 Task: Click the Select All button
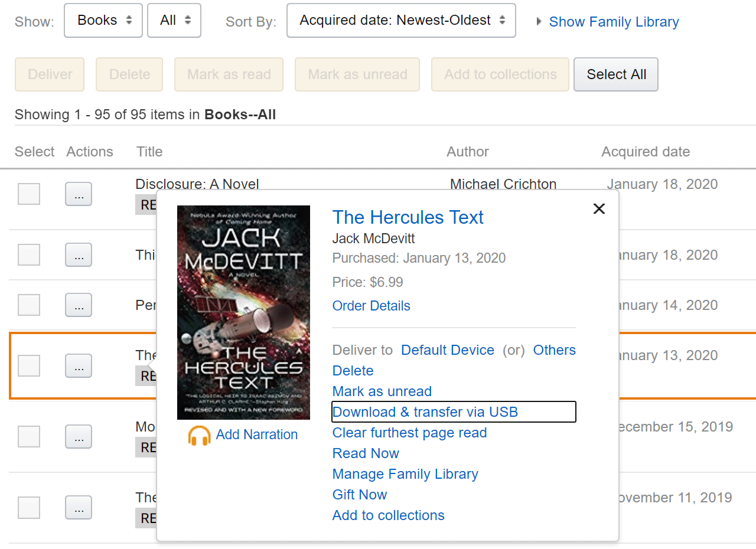coord(616,74)
